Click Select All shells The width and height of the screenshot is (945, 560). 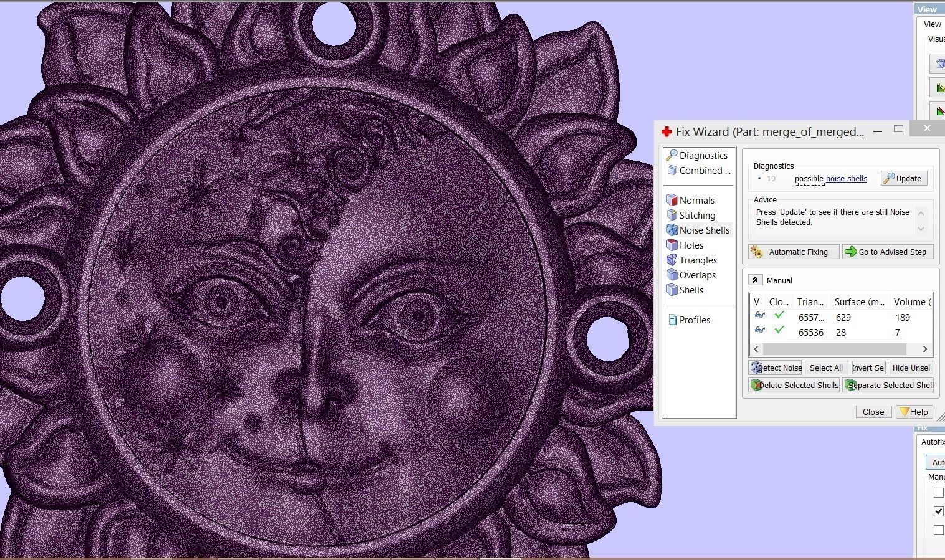pos(826,368)
